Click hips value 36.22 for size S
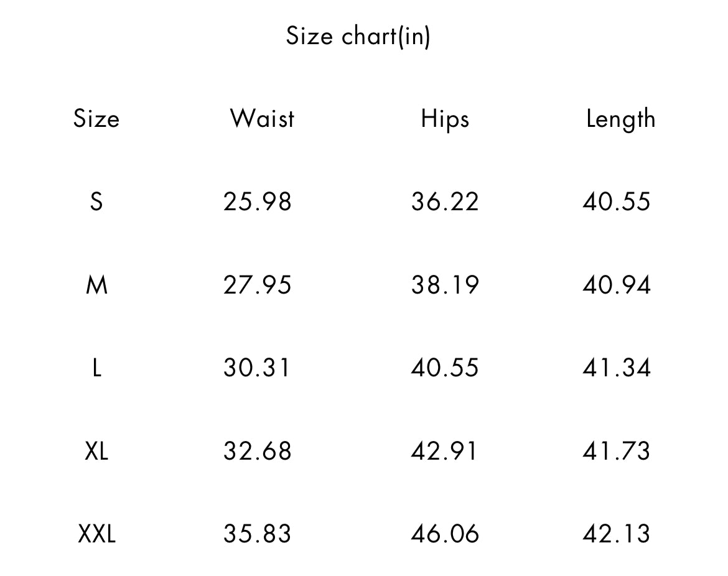The image size is (728, 576). pyautogui.click(x=444, y=202)
